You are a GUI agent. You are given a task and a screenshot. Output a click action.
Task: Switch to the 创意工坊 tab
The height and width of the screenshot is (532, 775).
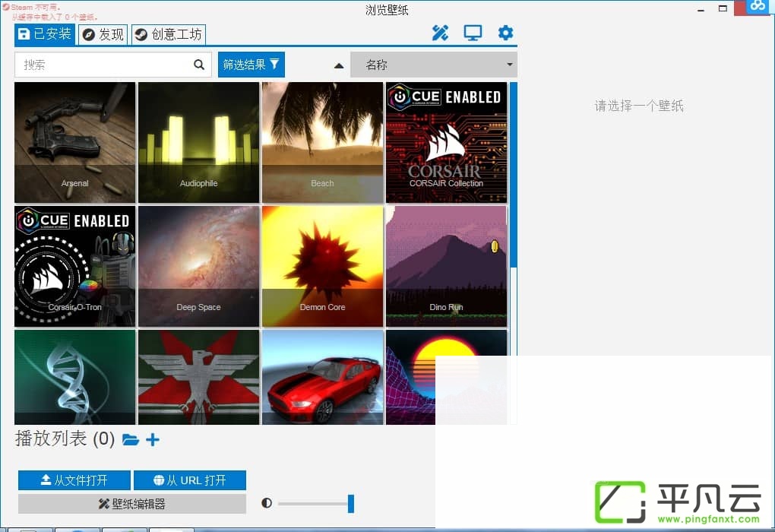click(169, 35)
